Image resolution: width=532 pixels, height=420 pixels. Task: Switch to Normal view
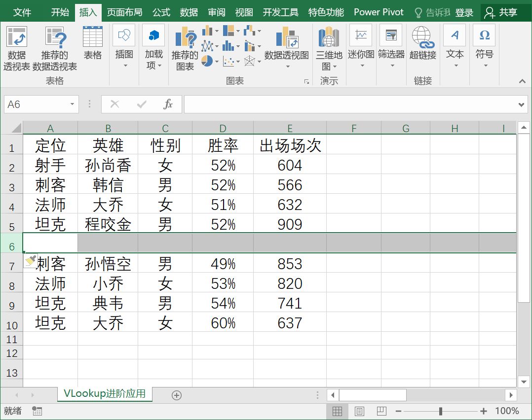click(x=337, y=411)
